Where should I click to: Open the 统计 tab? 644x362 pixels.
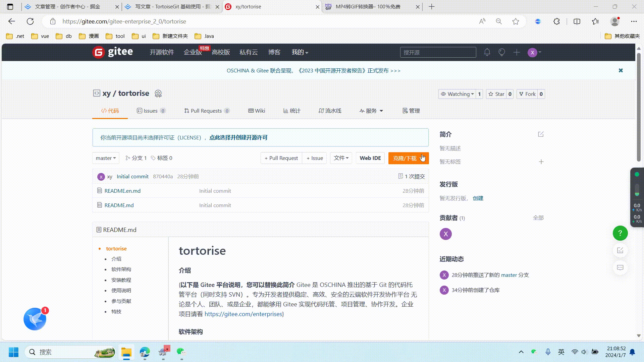point(292,111)
